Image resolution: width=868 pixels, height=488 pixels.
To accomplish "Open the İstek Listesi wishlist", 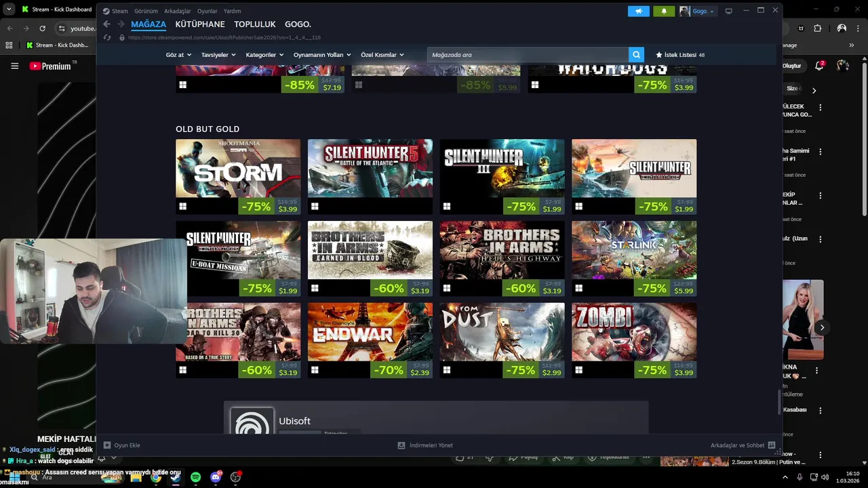I will pyautogui.click(x=680, y=55).
